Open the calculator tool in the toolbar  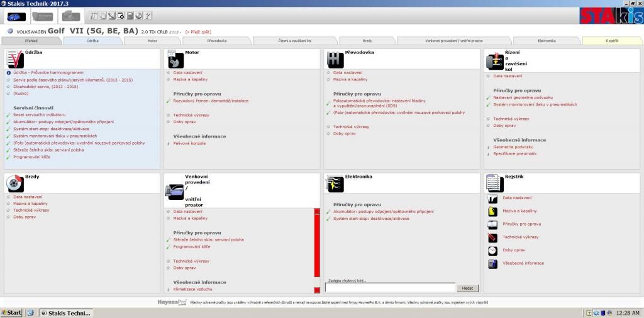click(130, 16)
